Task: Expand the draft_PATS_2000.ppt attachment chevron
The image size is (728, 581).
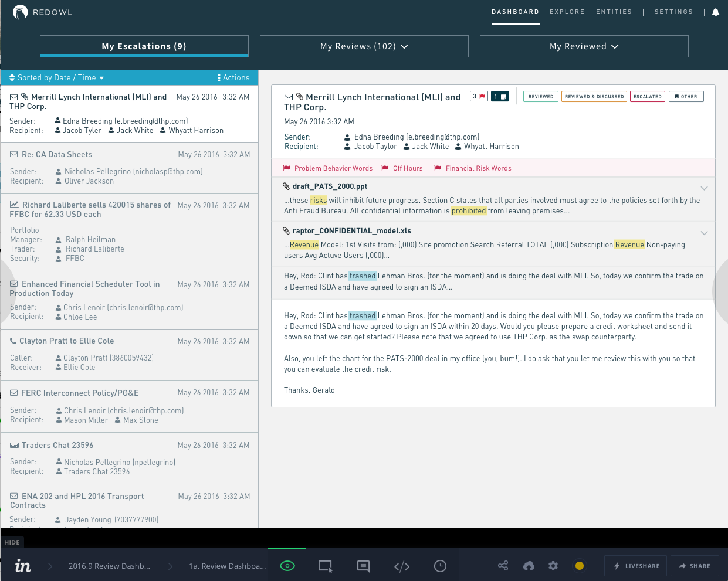Action: coord(704,188)
